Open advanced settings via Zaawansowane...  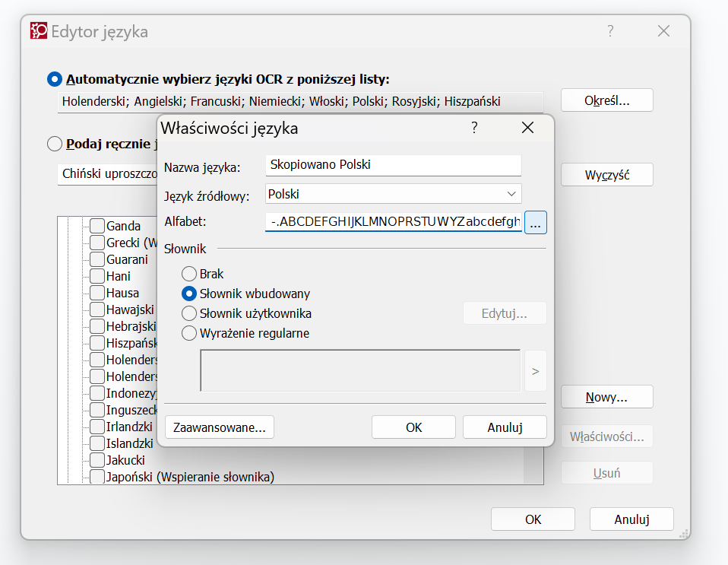click(x=219, y=427)
